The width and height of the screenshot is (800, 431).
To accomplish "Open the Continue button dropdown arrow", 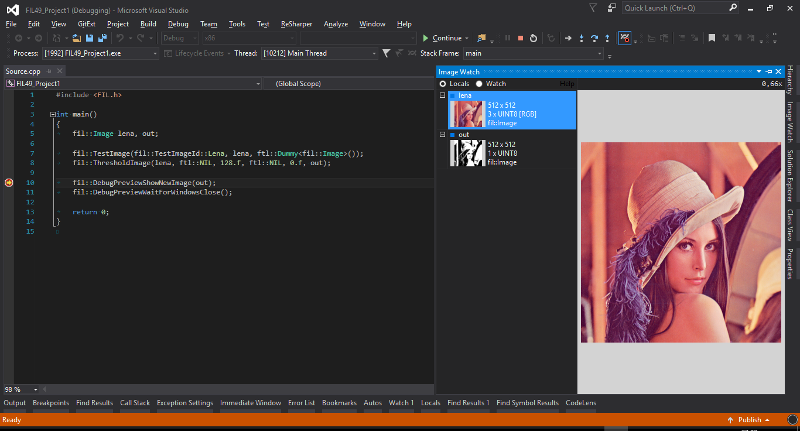I will click(x=466, y=38).
